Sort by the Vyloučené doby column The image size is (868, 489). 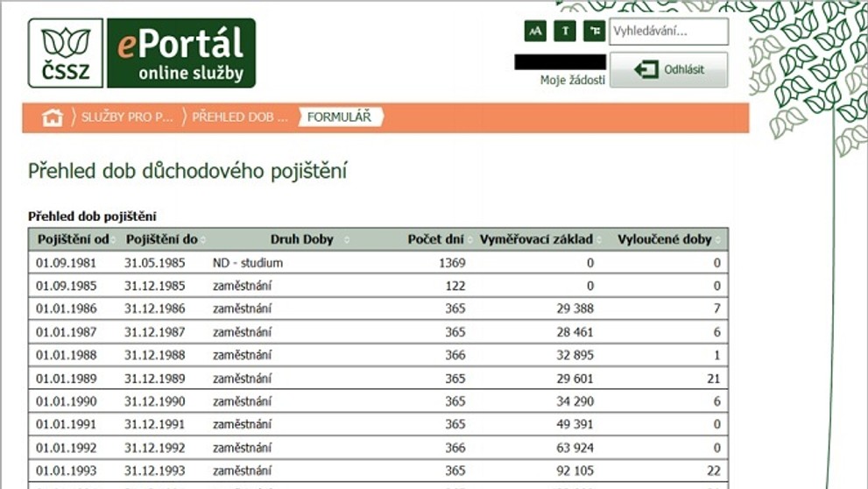coord(664,239)
